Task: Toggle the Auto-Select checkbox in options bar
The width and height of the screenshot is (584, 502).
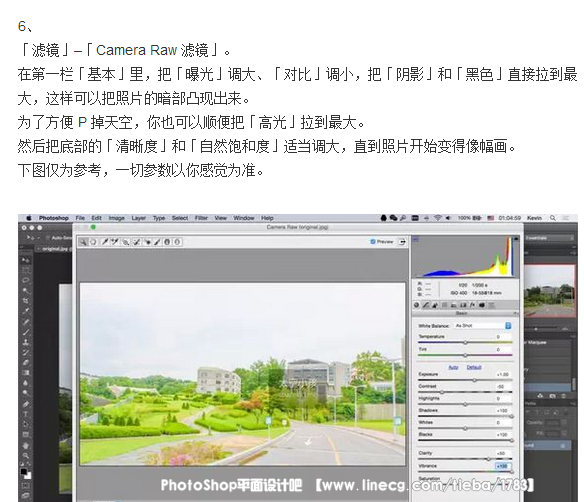Action: pyautogui.click(x=47, y=238)
